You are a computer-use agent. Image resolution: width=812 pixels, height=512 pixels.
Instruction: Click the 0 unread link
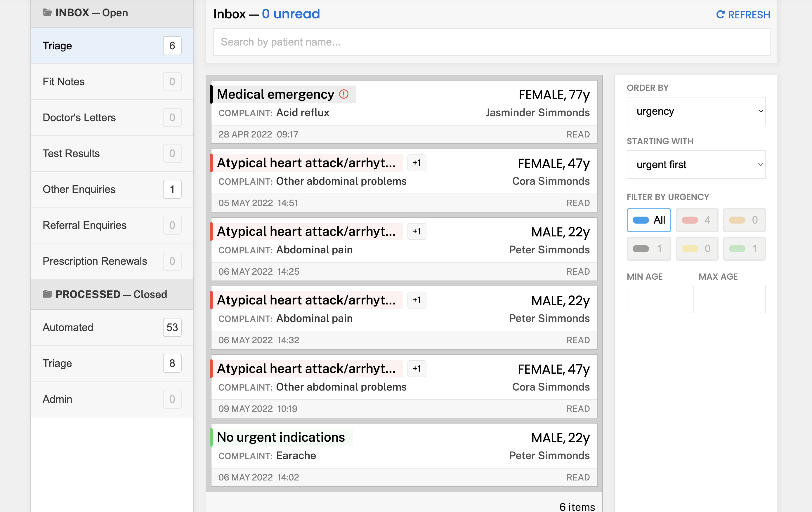(x=291, y=14)
